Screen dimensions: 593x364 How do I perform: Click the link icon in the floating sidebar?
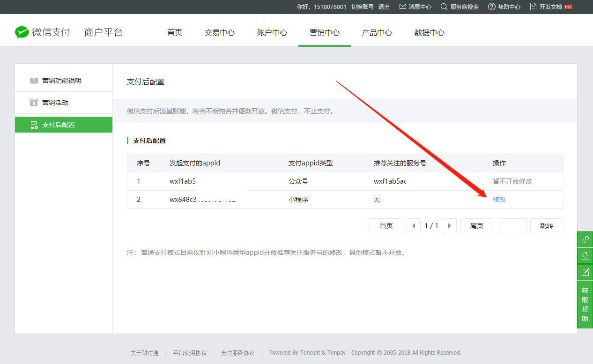tap(585, 239)
